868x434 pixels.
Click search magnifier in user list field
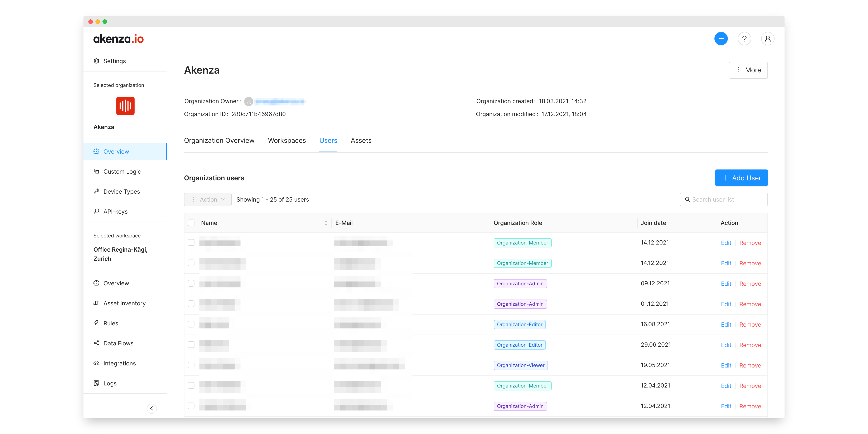click(687, 199)
